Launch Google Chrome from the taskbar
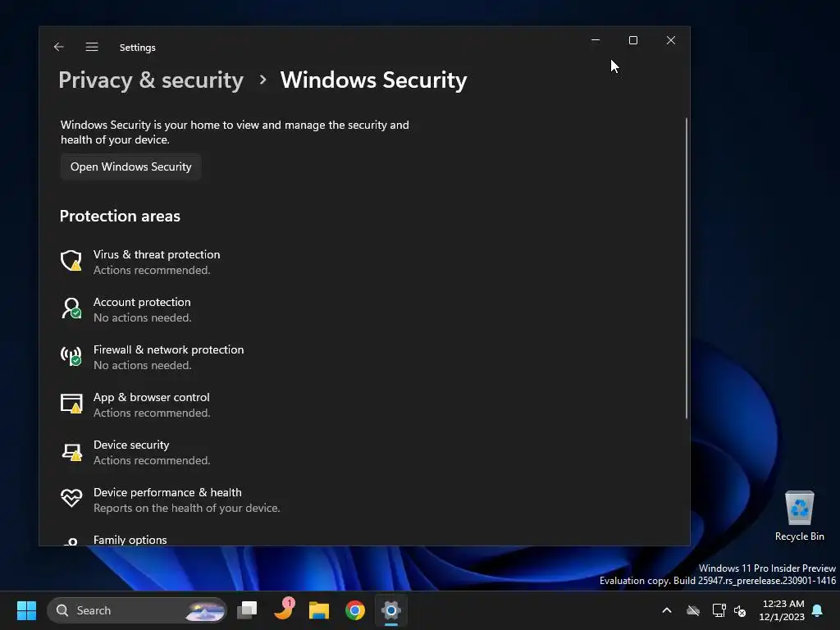 (x=355, y=610)
